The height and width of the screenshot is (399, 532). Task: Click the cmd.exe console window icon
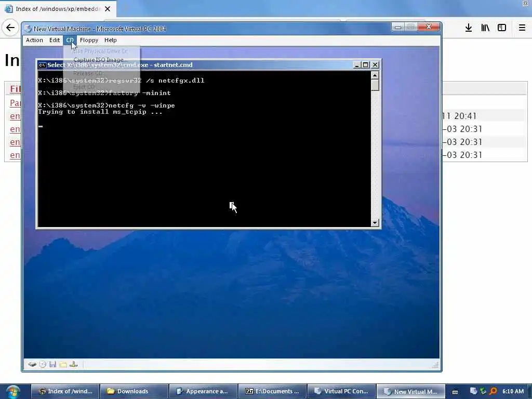pos(42,65)
